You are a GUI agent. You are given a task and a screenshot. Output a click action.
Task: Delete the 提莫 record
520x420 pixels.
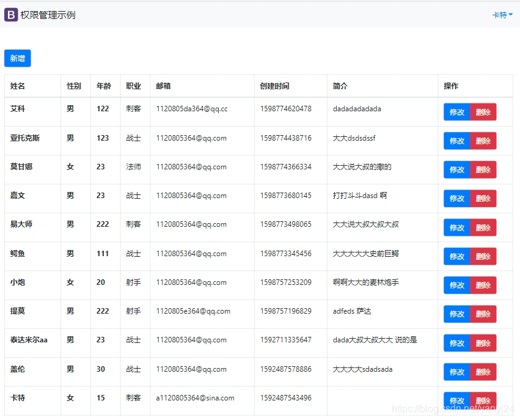pyautogui.click(x=483, y=314)
